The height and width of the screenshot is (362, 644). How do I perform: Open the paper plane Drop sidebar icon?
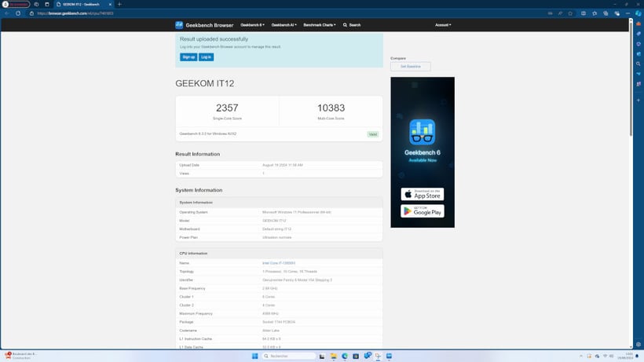(639, 74)
